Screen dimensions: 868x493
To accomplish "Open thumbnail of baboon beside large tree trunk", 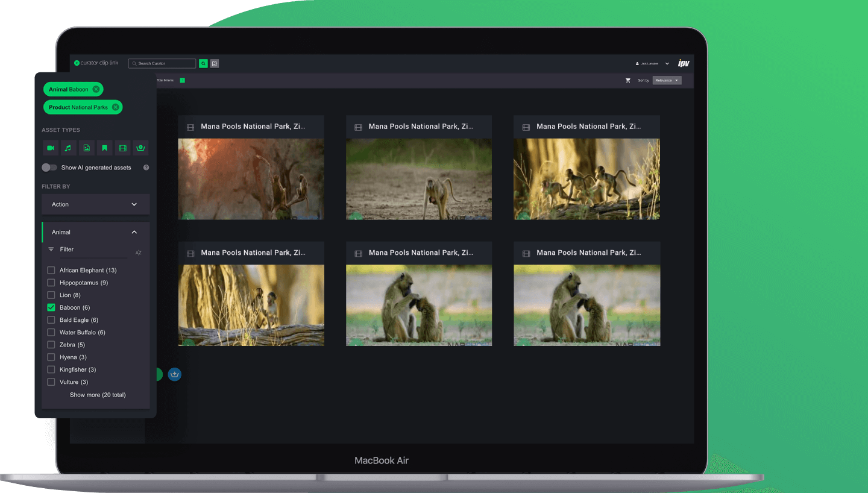I will pos(251,306).
